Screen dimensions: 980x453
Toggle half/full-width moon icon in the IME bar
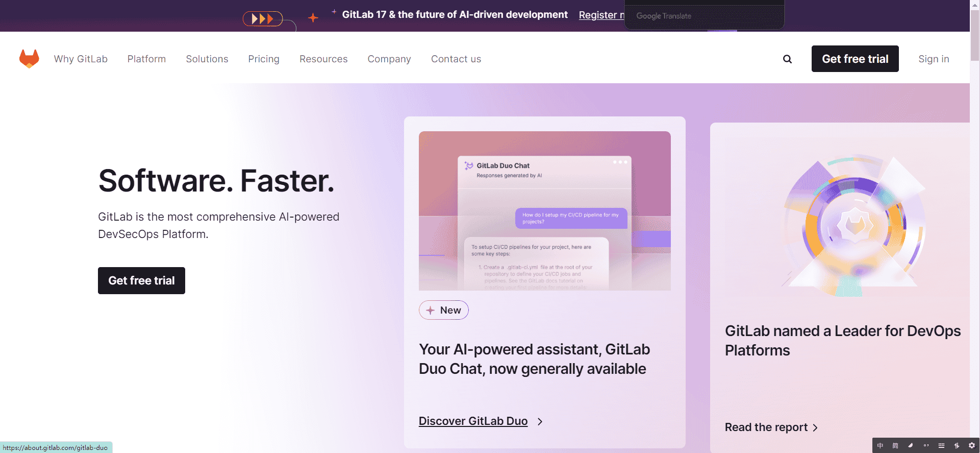911,445
